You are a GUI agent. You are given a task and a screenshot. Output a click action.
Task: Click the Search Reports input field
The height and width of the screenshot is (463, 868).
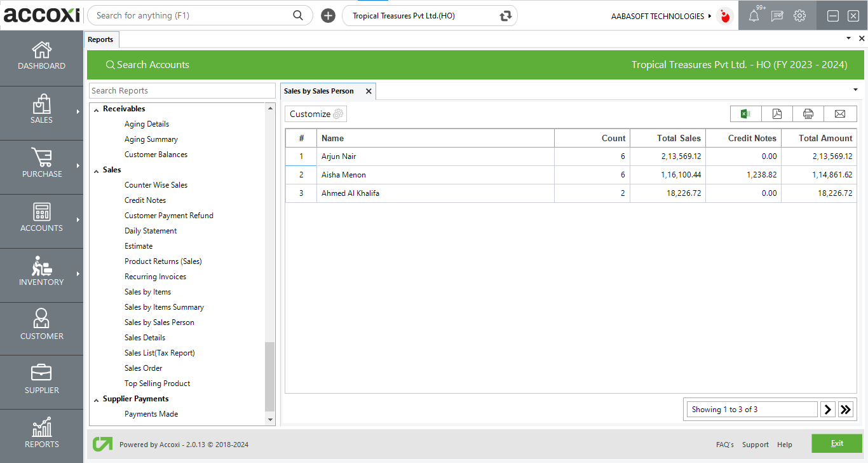182,91
